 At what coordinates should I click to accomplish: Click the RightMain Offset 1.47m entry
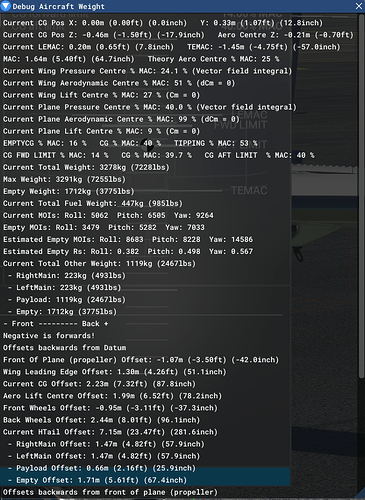point(106,444)
